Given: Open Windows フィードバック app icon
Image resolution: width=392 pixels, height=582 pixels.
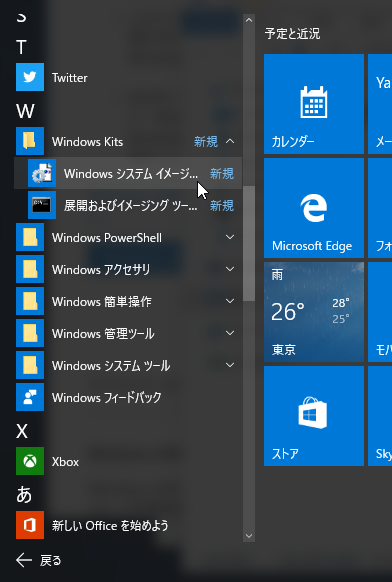Looking at the screenshot, I should (30, 397).
